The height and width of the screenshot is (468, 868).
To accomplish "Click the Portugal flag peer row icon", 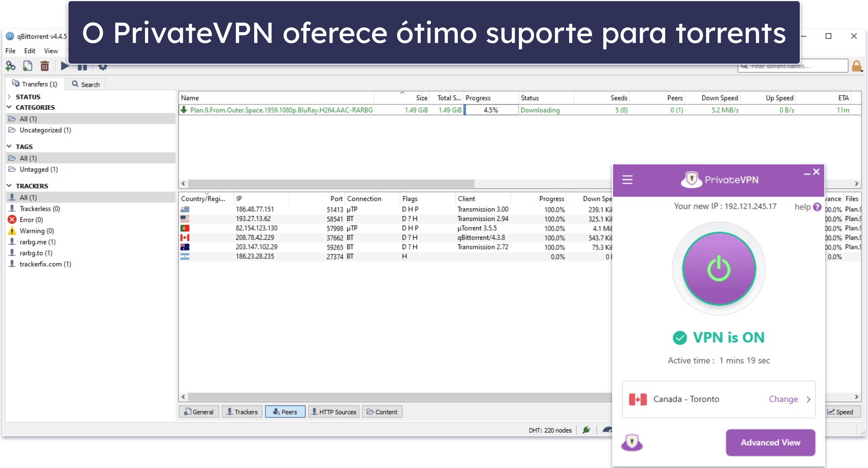I will pos(185,228).
